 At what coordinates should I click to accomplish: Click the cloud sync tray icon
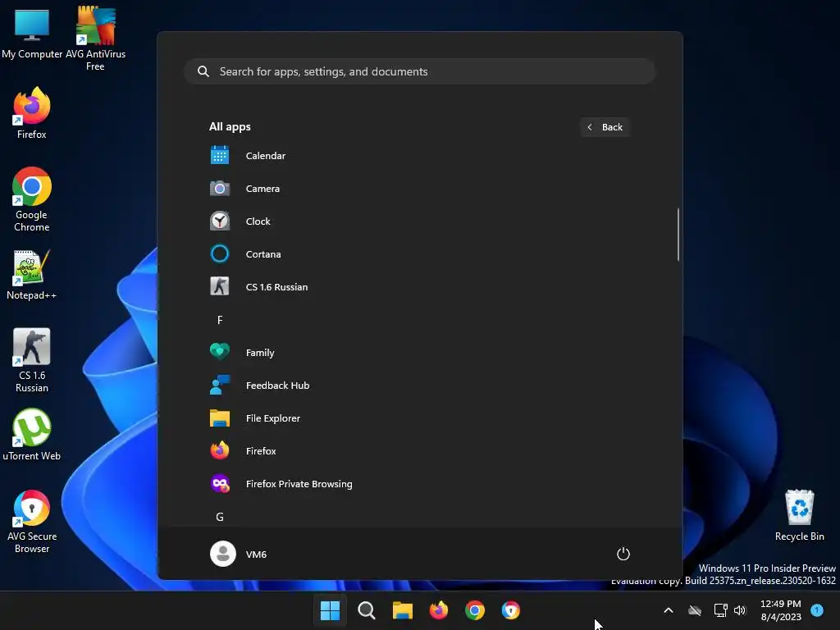[x=695, y=610]
